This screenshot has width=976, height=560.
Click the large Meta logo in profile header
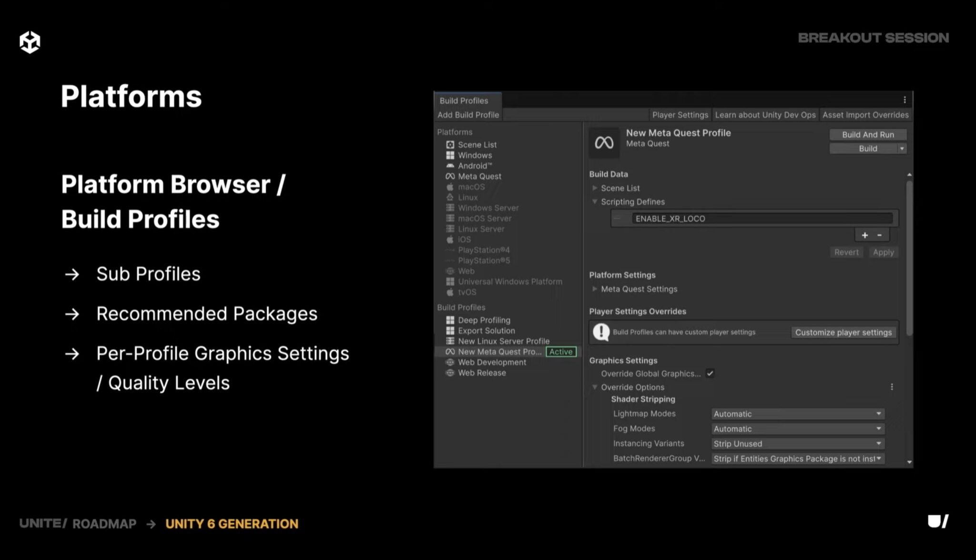click(x=604, y=142)
